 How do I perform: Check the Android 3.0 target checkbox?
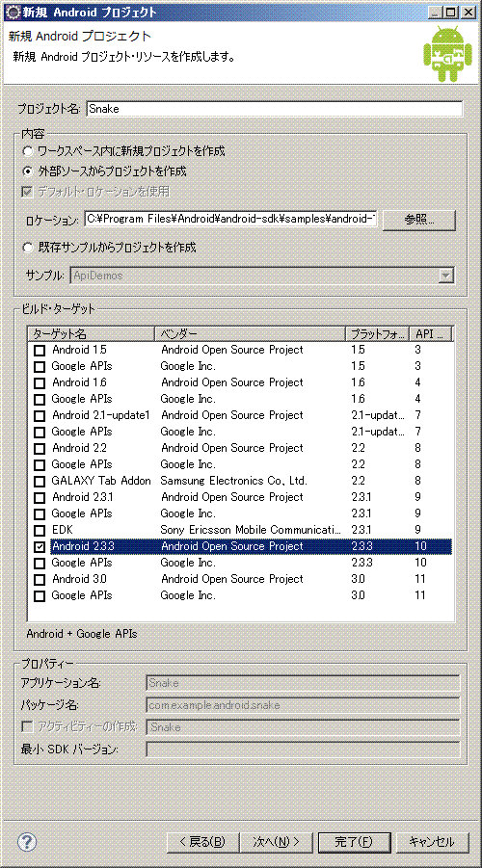click(x=40, y=580)
